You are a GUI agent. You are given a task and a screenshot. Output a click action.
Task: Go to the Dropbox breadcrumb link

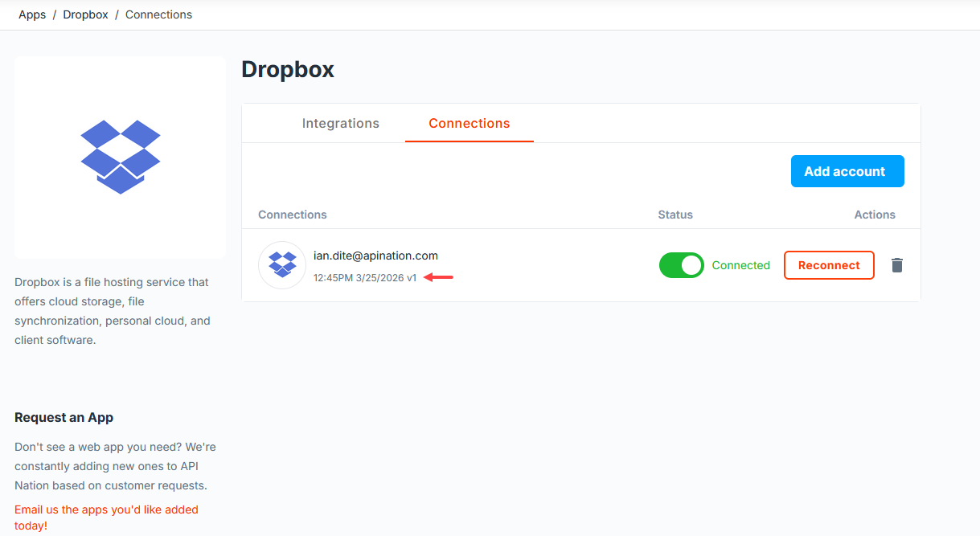click(x=85, y=14)
